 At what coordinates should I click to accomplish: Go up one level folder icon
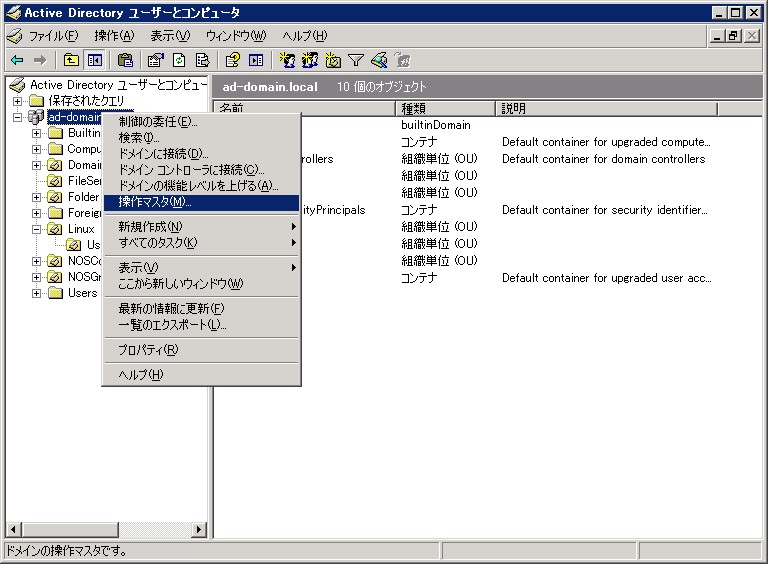(x=72, y=60)
